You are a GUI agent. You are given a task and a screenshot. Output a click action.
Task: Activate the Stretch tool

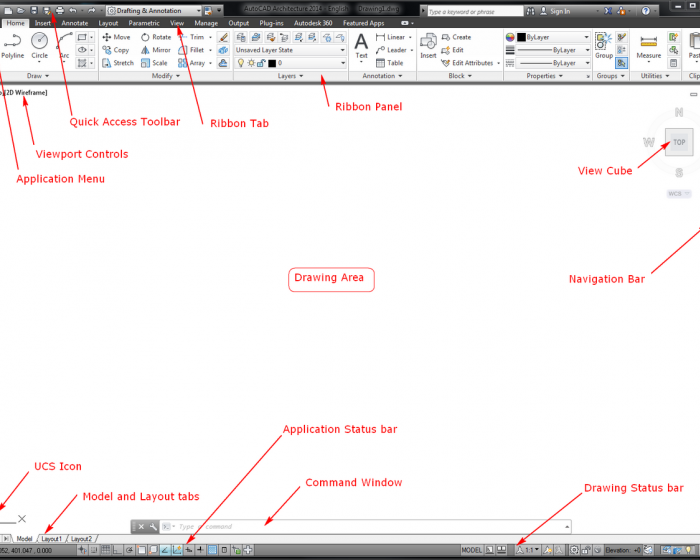tap(118, 63)
